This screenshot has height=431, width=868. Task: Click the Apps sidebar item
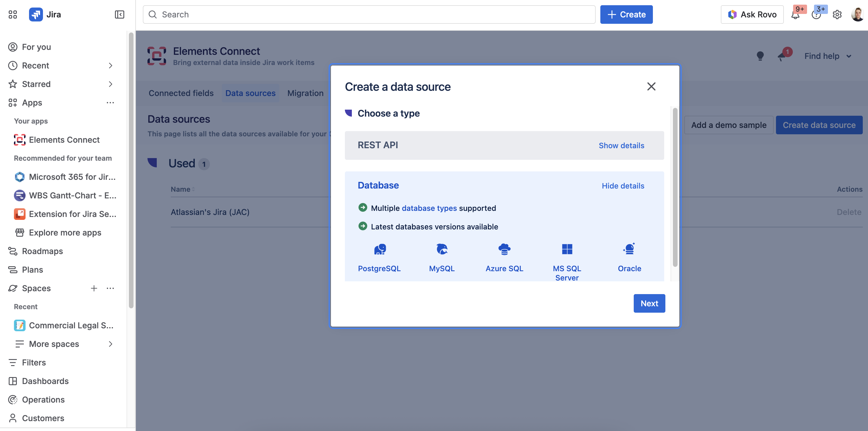click(32, 103)
